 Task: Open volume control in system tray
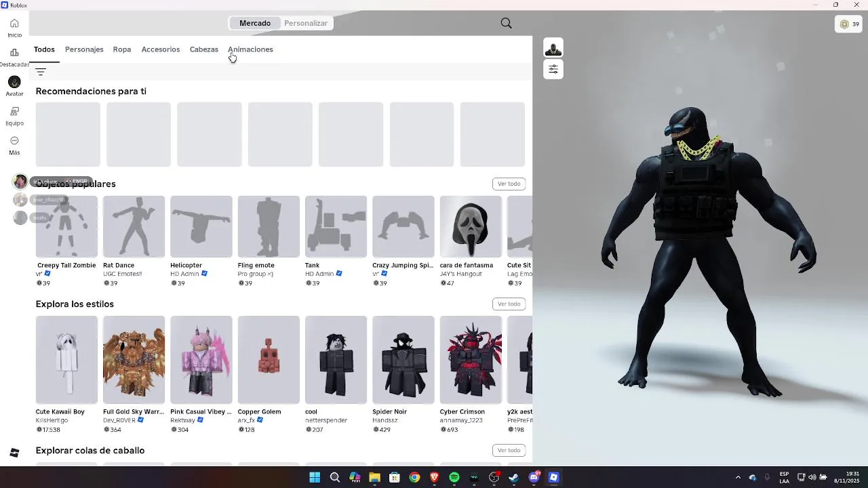click(812, 477)
